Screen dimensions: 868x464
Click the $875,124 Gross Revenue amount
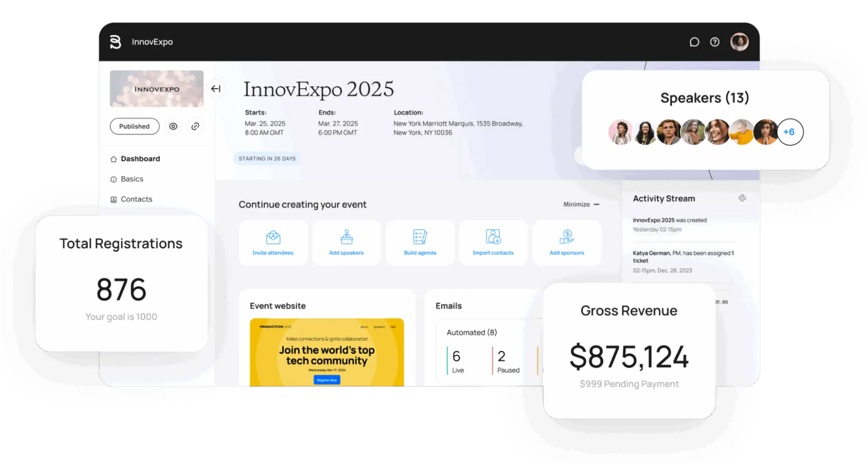[629, 357]
